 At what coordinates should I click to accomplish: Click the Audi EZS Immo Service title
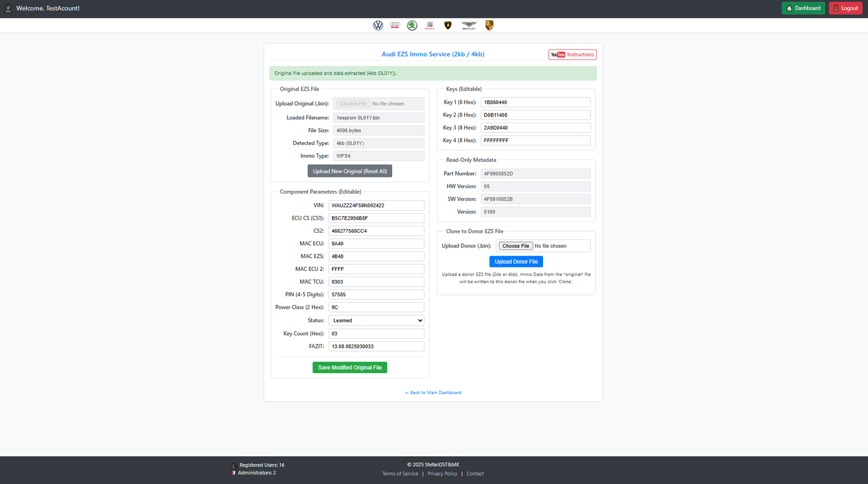[x=433, y=54]
